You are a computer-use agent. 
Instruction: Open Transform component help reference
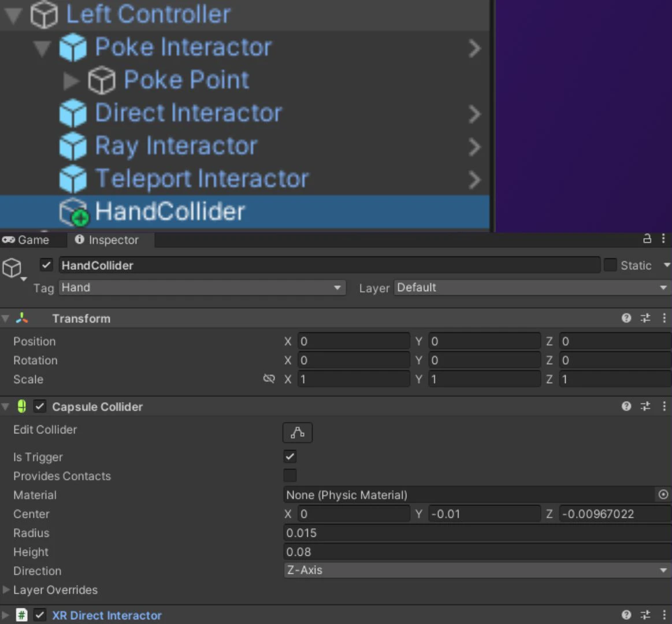tap(626, 318)
